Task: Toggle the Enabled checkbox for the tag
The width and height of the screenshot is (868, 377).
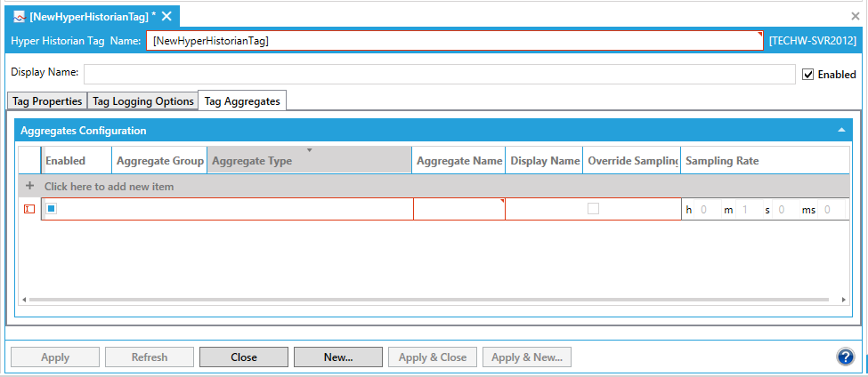Action: 808,75
